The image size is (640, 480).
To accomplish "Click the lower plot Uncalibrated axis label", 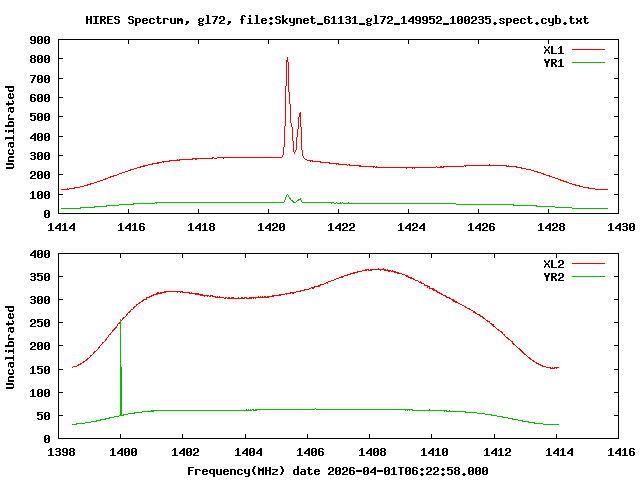I will [x=10, y=347].
